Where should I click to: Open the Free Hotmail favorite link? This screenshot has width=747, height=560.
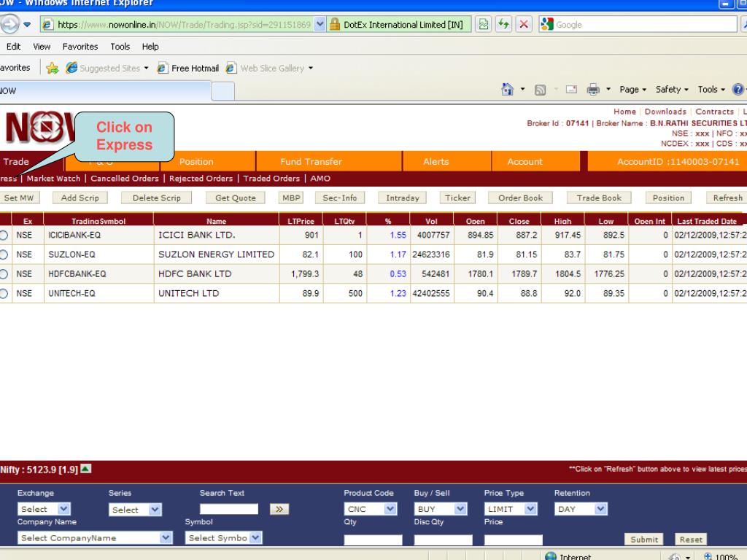pos(188,68)
